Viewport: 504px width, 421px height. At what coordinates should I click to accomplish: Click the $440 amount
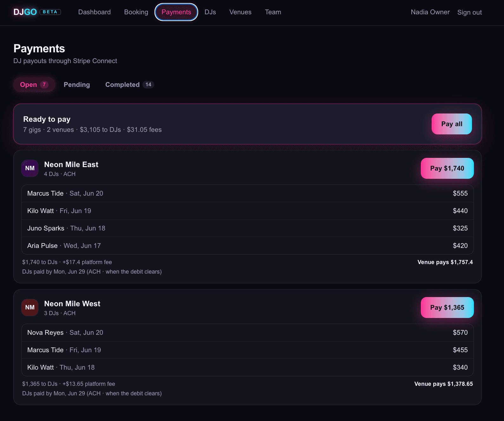tap(460, 211)
